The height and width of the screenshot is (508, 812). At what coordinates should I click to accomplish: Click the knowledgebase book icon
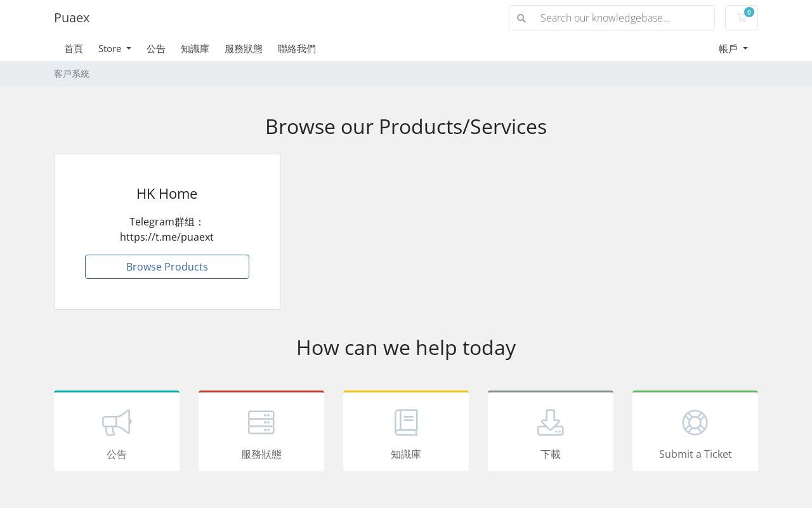point(406,422)
